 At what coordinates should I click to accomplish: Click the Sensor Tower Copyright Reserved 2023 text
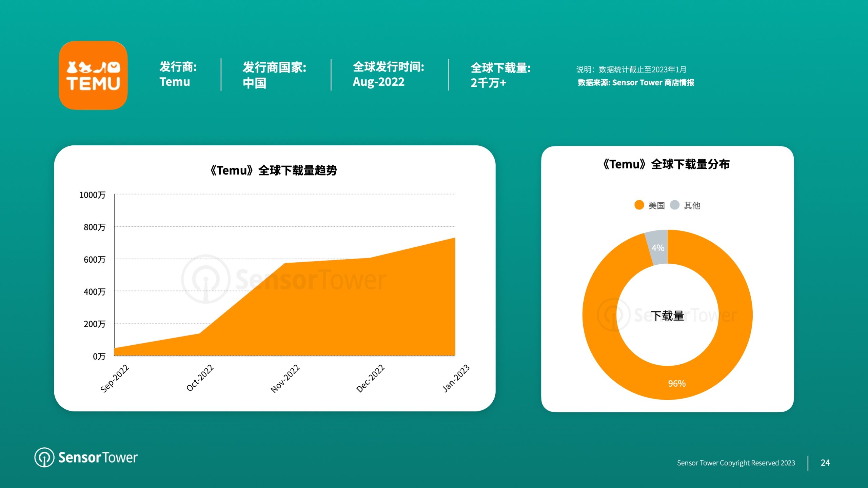pos(736,463)
